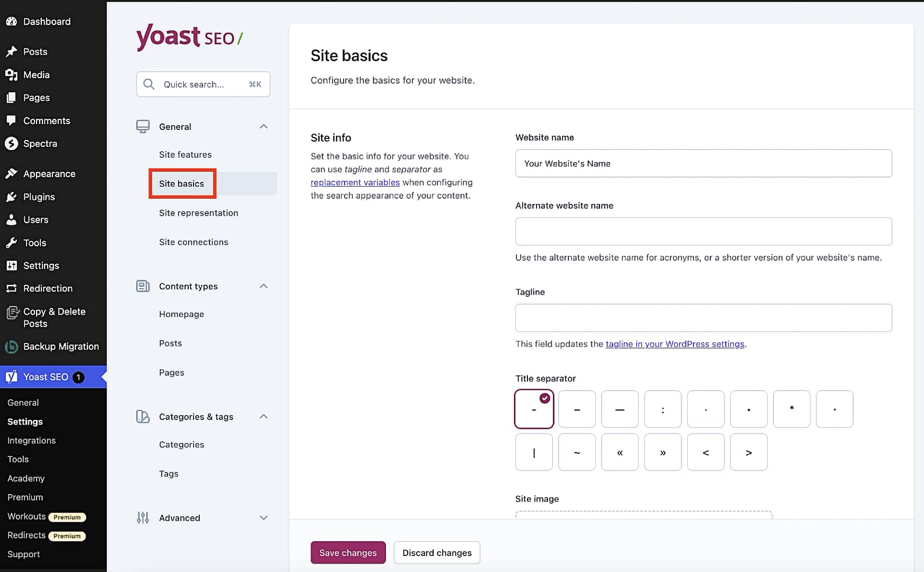This screenshot has height=572, width=924.
Task: Select the greater-than > title separator
Action: point(749,452)
